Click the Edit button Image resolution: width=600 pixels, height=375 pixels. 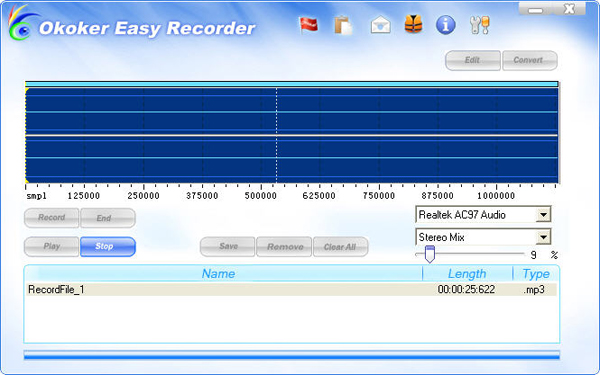pos(473,60)
